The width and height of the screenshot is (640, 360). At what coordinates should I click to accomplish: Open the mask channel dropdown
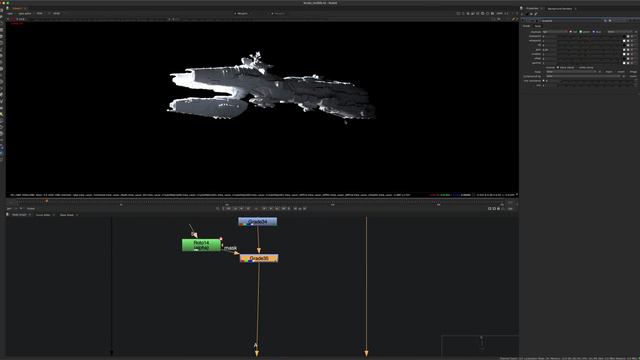click(571, 72)
